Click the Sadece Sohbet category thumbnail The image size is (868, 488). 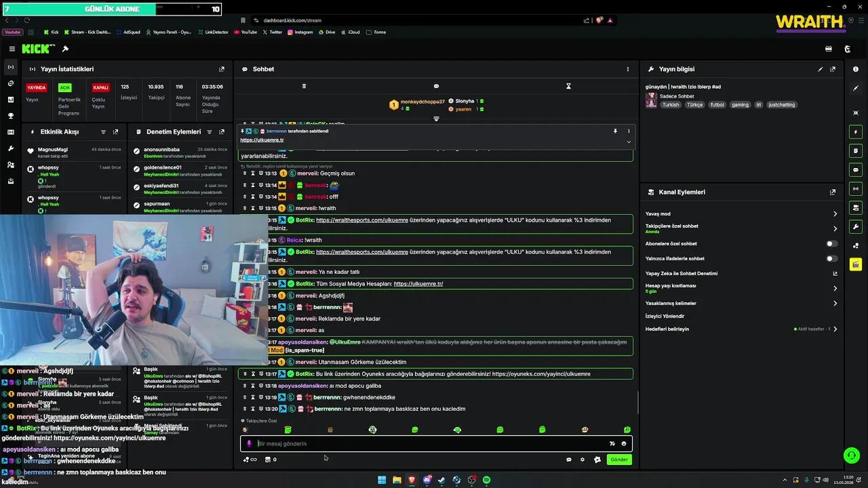pyautogui.click(x=651, y=100)
